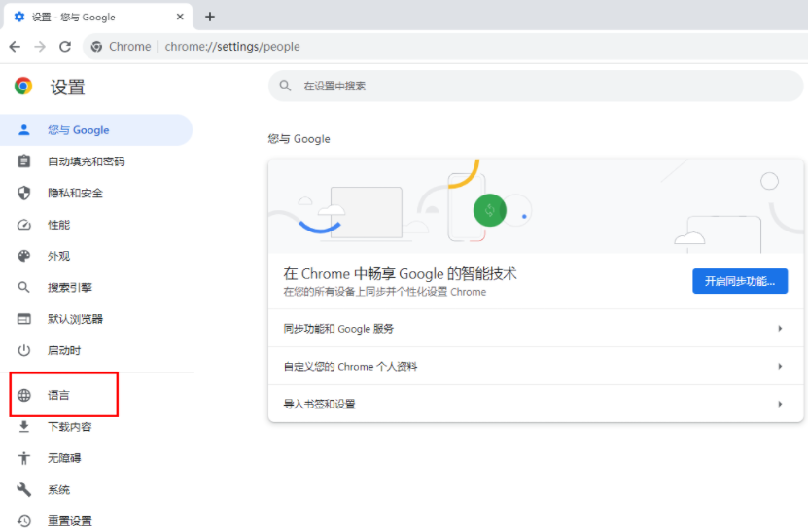Click the speedometer icon for 性能

[23, 225]
